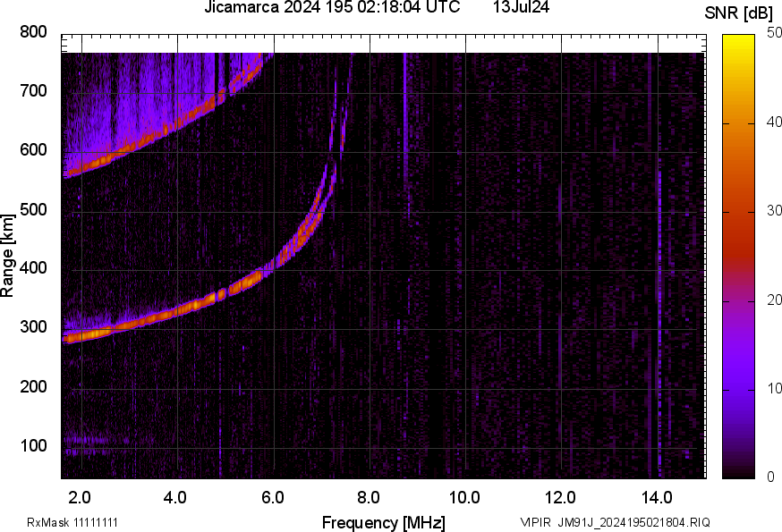Screen dimensions: 782x532
Task: Click the frequency tick label "14.0"
Action: (657, 498)
